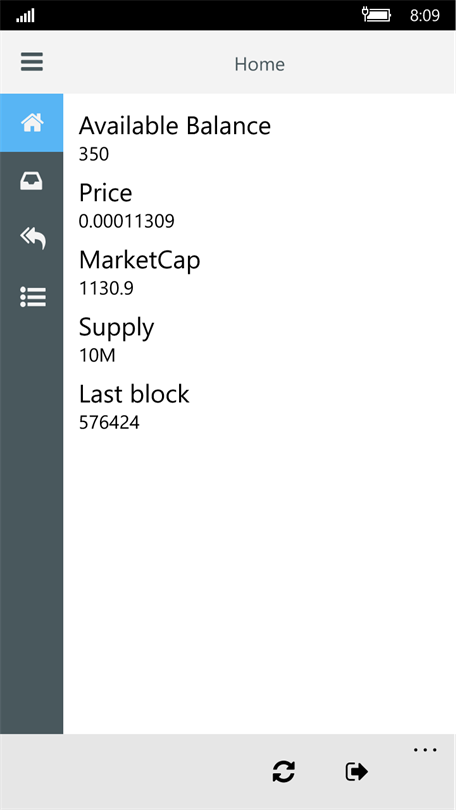Click the Home page title
456x810 pixels.
click(x=259, y=65)
